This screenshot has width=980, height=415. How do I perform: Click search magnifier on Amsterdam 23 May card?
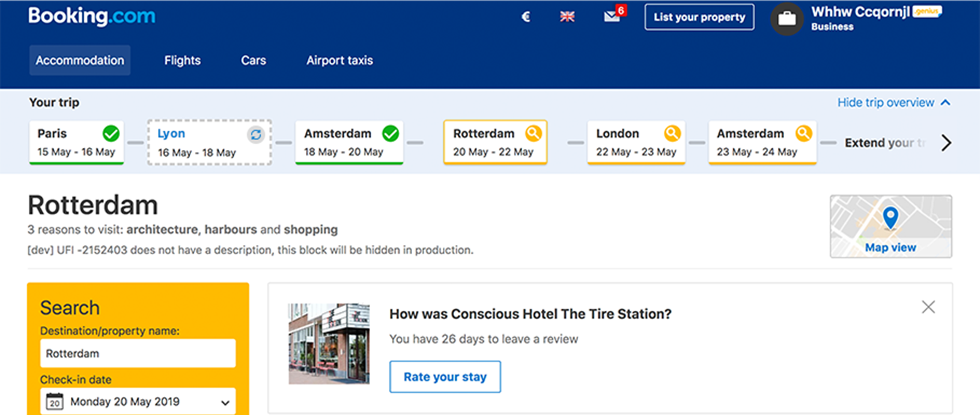pyautogui.click(x=804, y=133)
